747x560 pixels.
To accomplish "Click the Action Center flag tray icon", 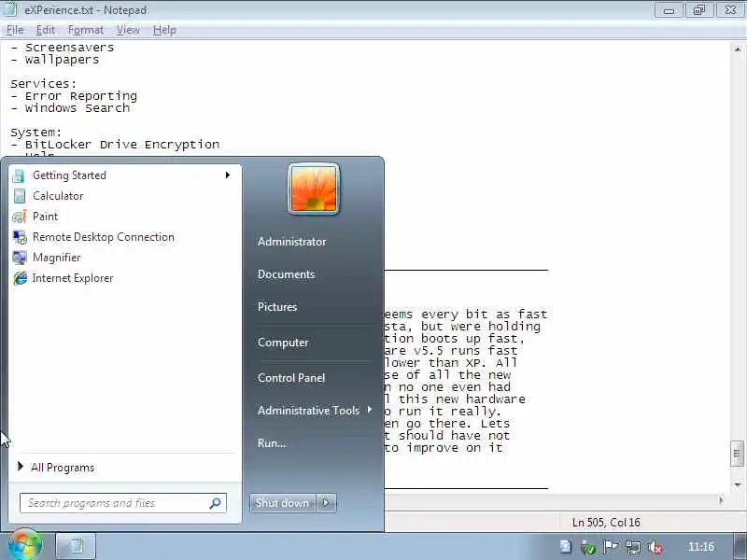I will 610,547.
